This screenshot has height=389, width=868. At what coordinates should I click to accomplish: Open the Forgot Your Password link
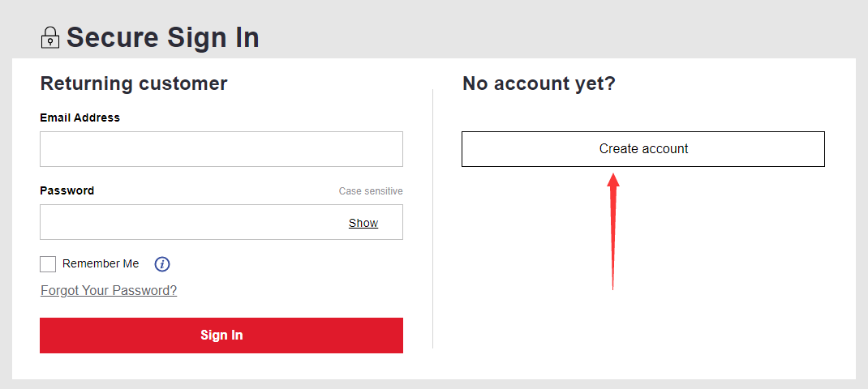click(x=109, y=290)
